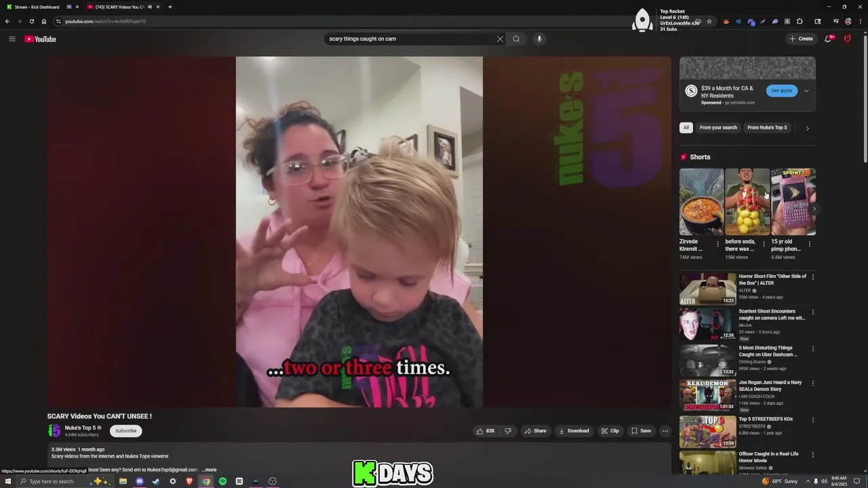Open options for Uber Dashcam video

click(812, 349)
